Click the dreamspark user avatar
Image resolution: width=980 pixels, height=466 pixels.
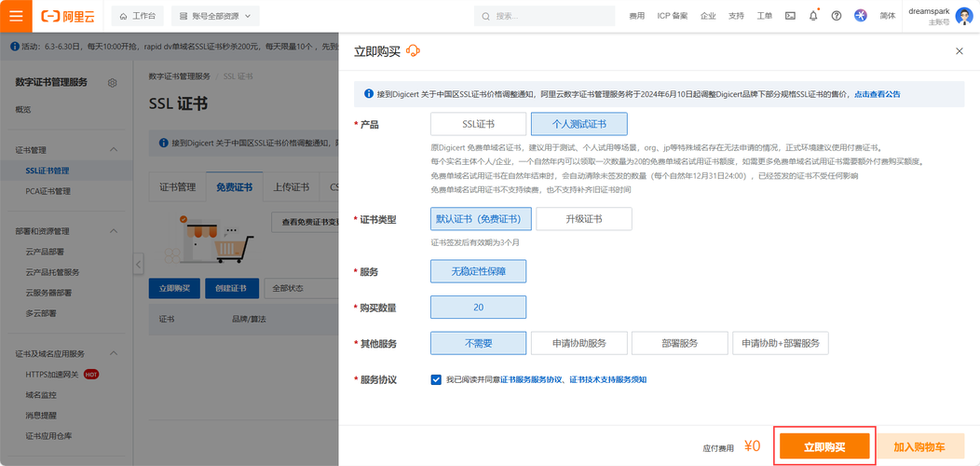pyautogui.click(x=964, y=16)
